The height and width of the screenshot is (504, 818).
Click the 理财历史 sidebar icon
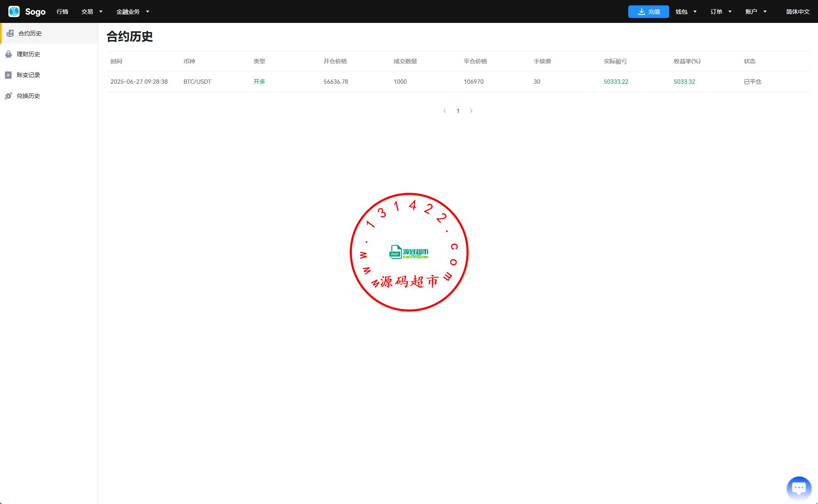[x=8, y=54]
